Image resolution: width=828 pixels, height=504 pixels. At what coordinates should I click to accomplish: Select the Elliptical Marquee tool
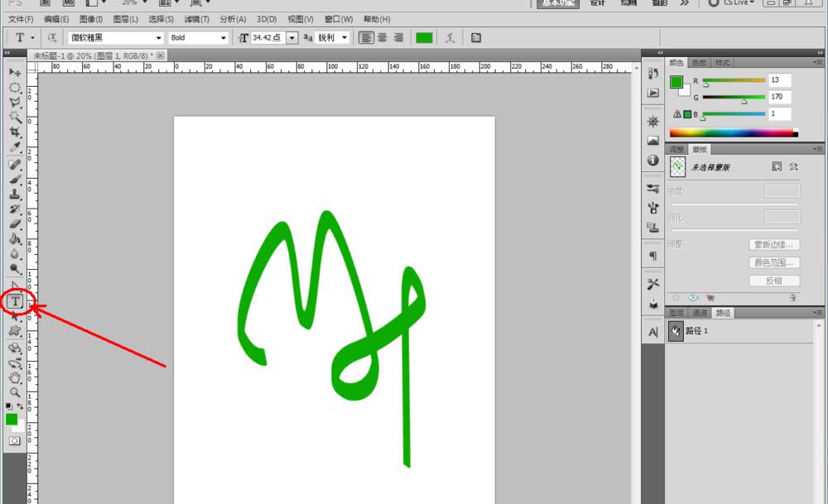[15, 87]
